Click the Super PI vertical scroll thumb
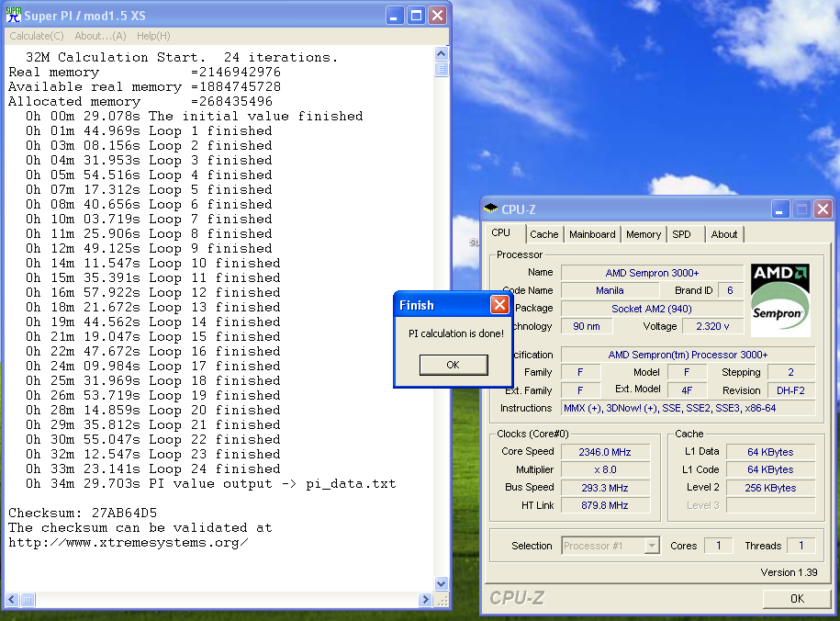This screenshot has width=840, height=621. pos(441,69)
